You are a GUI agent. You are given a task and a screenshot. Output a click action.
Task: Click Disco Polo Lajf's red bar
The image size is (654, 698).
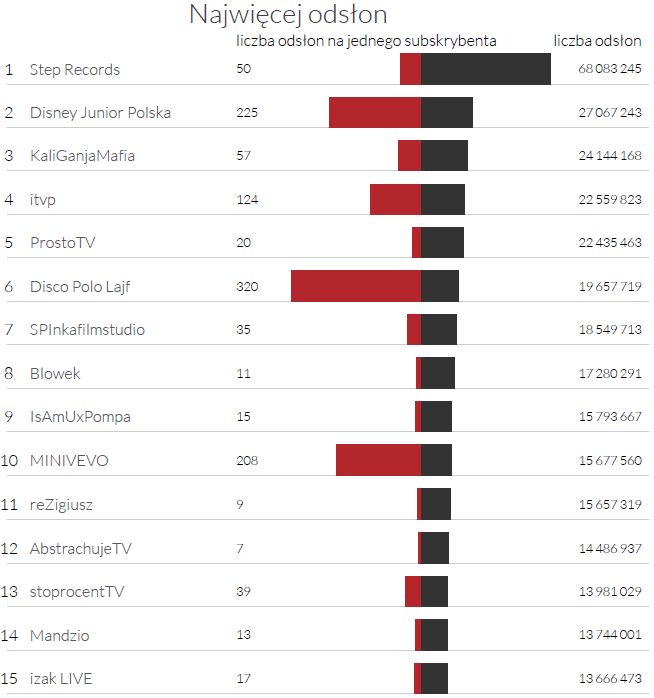click(x=355, y=286)
